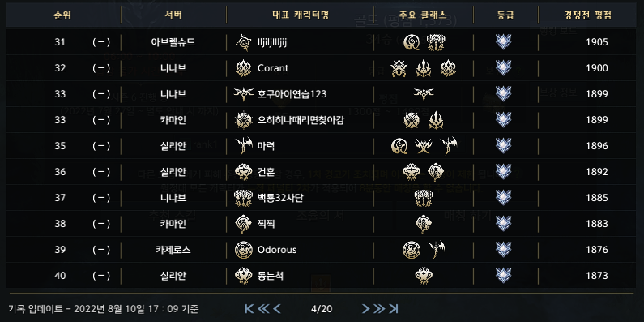Image resolution: width=644 pixels, height=322 pixels.
Task: Click the grade emblem in rank 31 row
Action: 504,42
